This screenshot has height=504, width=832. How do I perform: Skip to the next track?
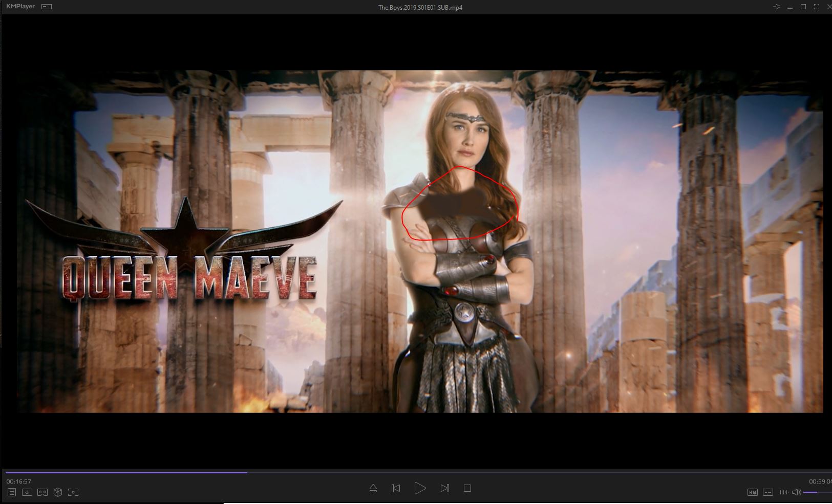(444, 488)
